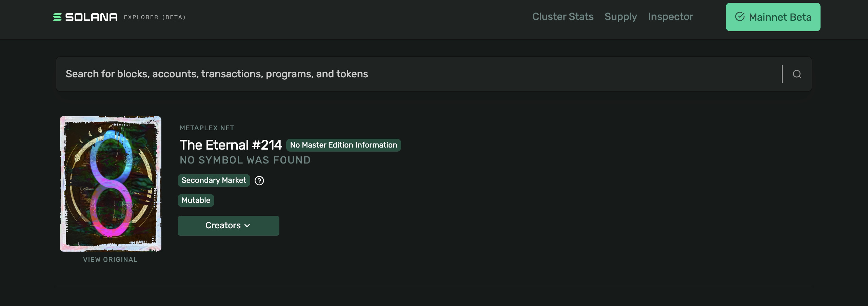This screenshot has height=306, width=868.
Task: Click the magnifier search icon
Action: pyautogui.click(x=797, y=74)
